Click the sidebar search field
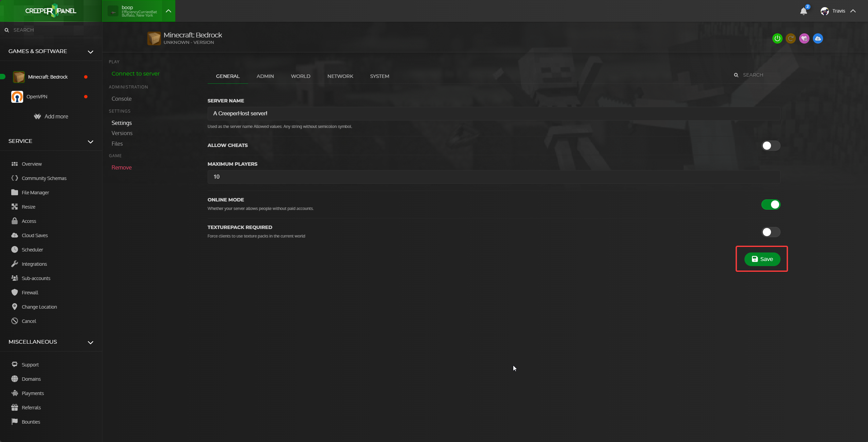The image size is (868, 442). pos(51,30)
